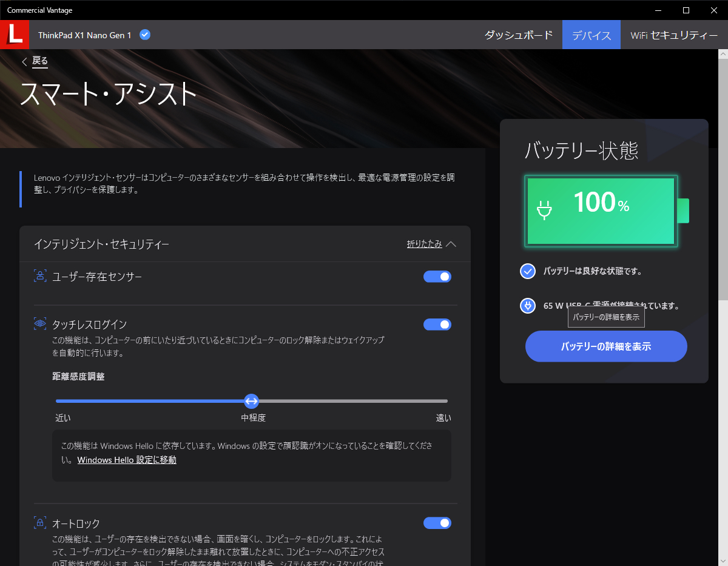Click the touchless login eye icon
The image size is (728, 566).
40,324
